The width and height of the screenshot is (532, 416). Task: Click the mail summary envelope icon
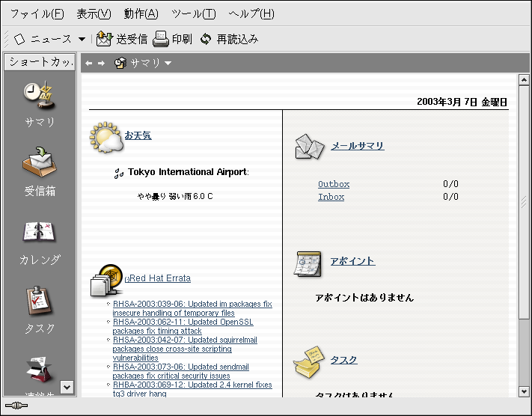click(x=308, y=147)
